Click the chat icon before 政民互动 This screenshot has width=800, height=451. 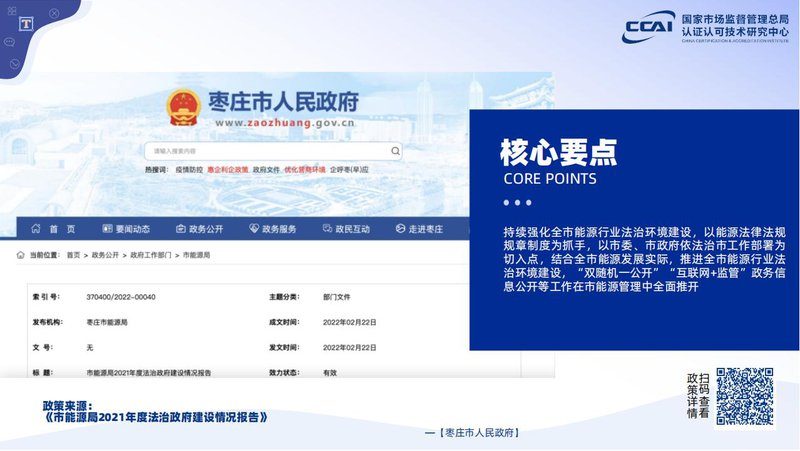coord(327,229)
